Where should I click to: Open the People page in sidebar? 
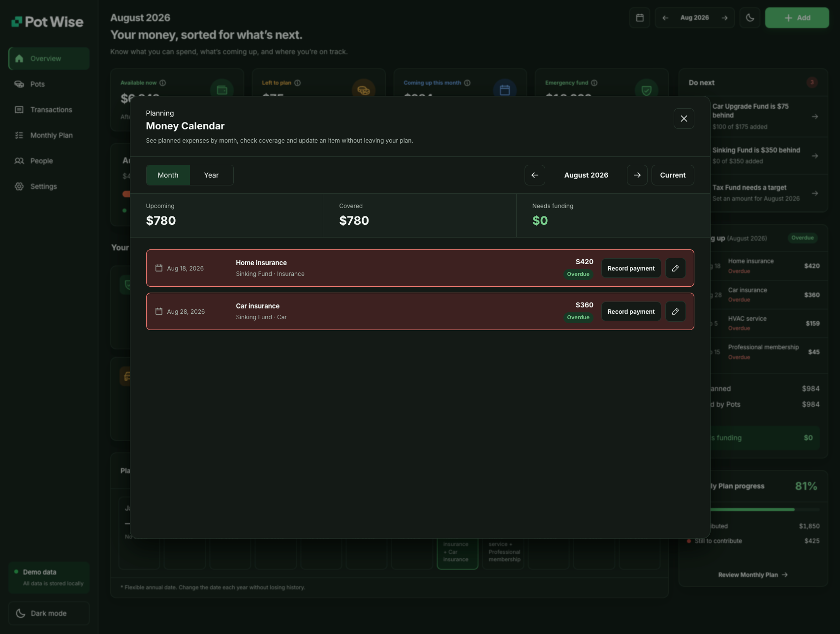pos(49,161)
